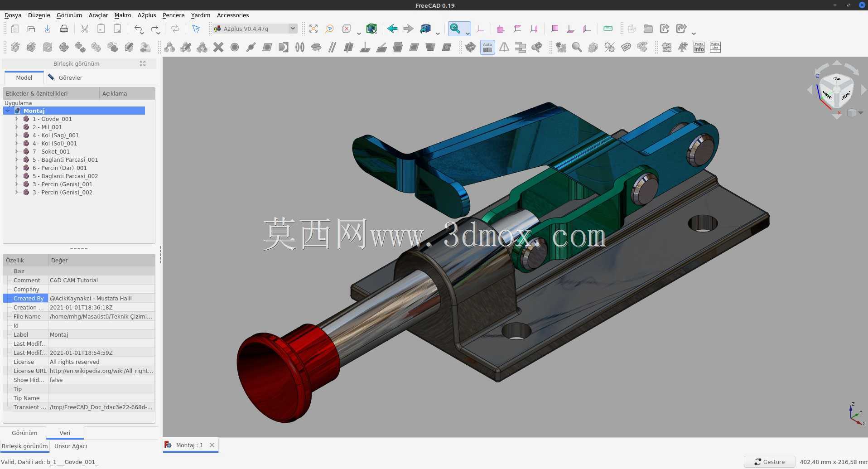Switch to the Görevler tab
The width and height of the screenshot is (868, 469).
[66, 77]
